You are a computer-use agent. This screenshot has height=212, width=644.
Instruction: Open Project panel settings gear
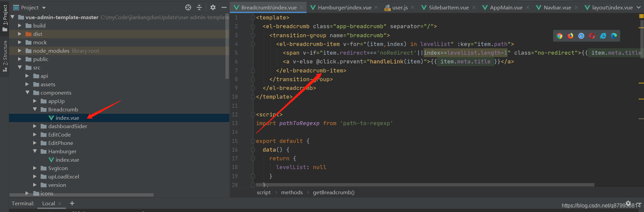point(213,7)
